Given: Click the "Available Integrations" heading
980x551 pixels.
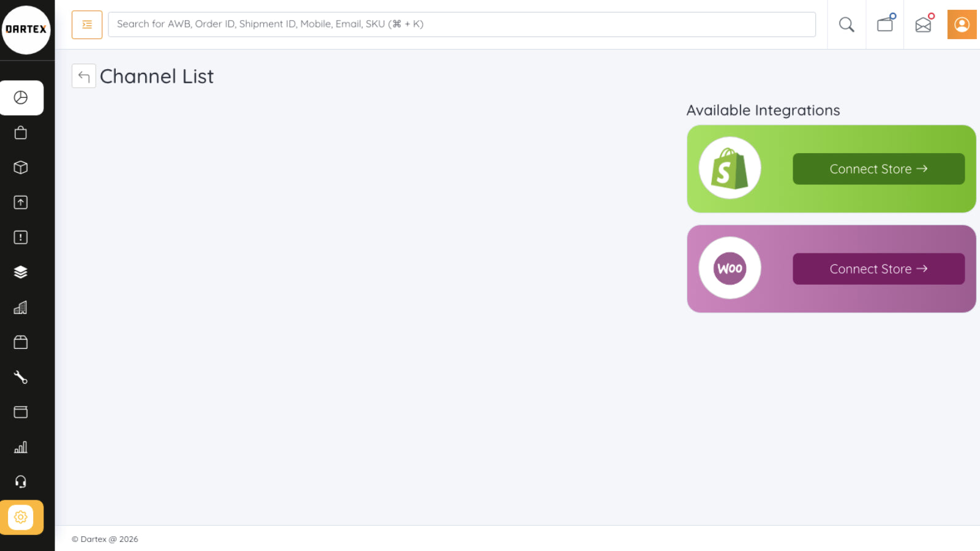Looking at the screenshot, I should [x=763, y=110].
